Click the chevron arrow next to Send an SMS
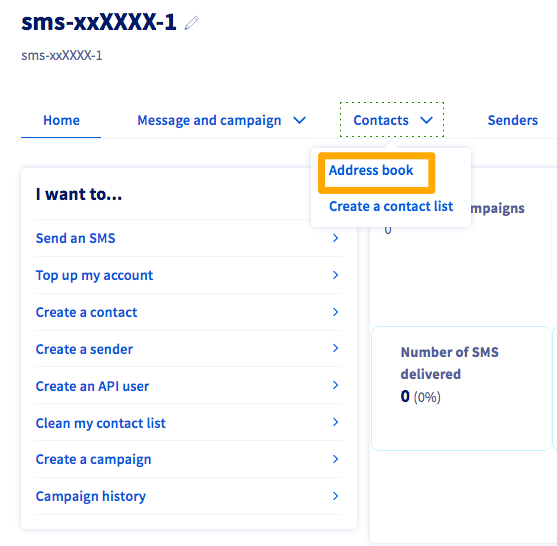The width and height of the screenshot is (557, 546). tap(335, 238)
